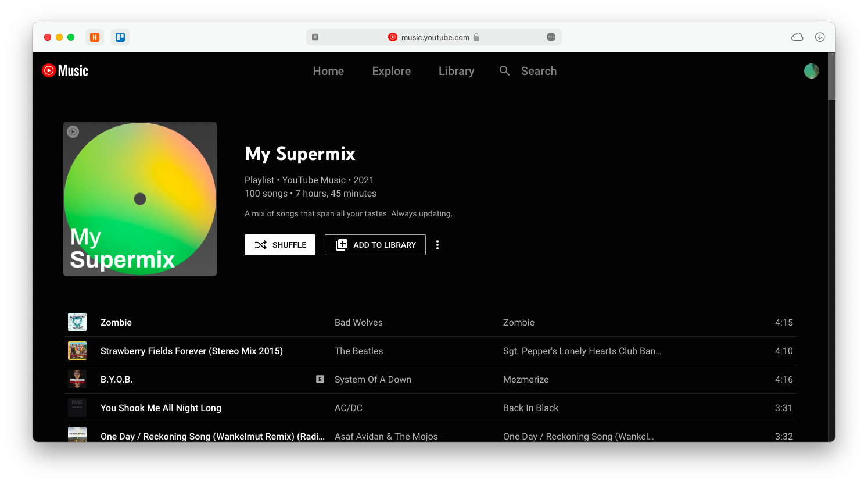868x485 pixels.
Task: Click the 4:15 duration for Zombie
Action: 784,322
